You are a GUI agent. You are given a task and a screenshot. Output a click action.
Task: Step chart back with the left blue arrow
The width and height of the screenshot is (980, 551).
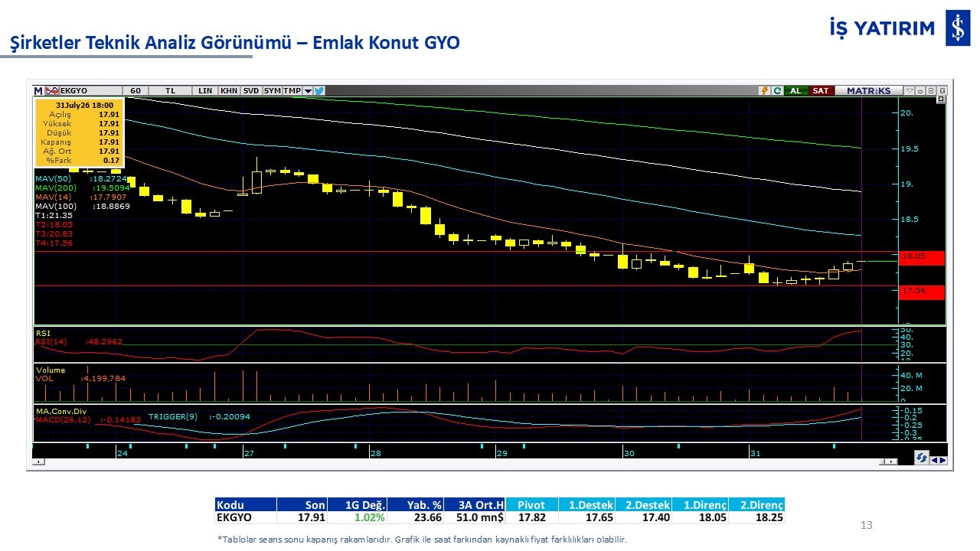point(935,460)
